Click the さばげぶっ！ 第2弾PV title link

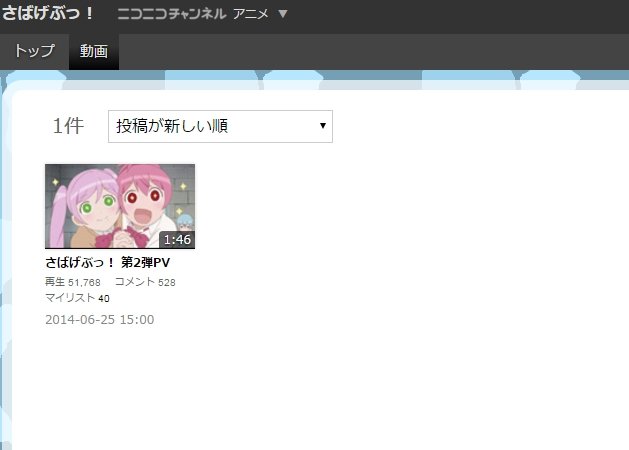pos(108,263)
